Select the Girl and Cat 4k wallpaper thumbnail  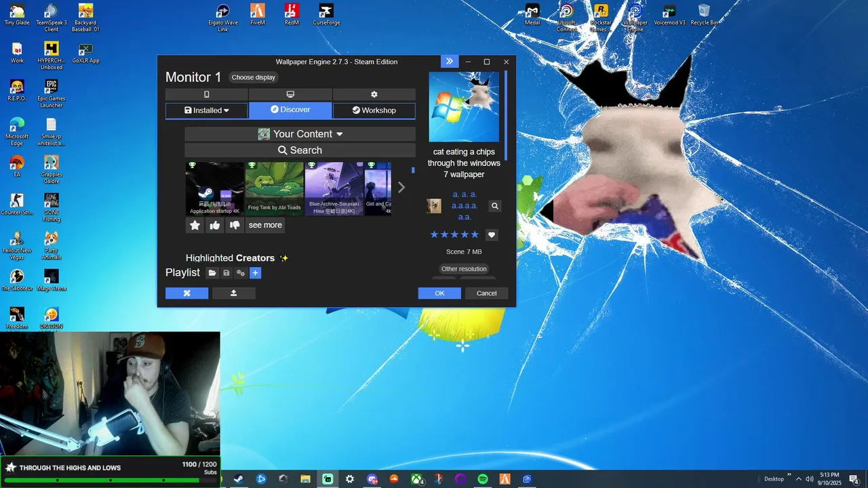[378, 188]
